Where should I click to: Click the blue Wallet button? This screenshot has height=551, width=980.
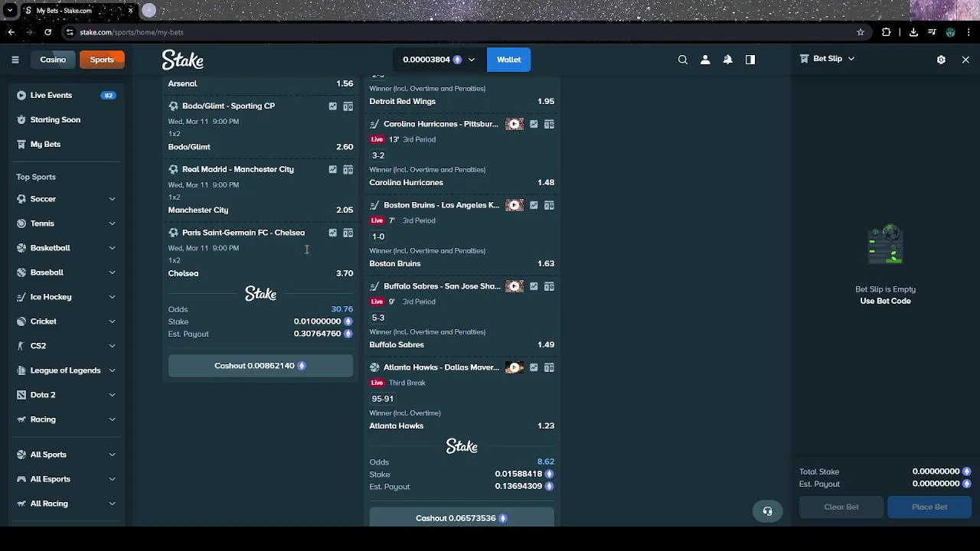click(508, 60)
